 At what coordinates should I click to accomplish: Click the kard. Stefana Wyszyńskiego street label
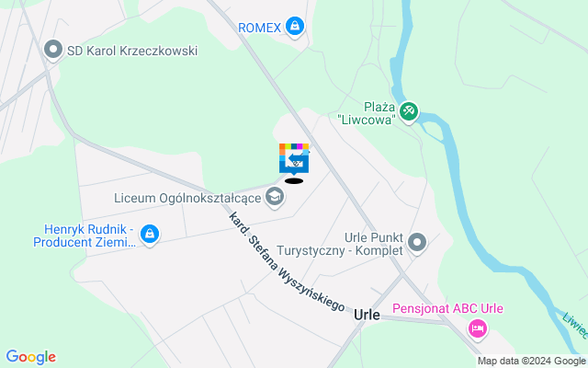287,262
